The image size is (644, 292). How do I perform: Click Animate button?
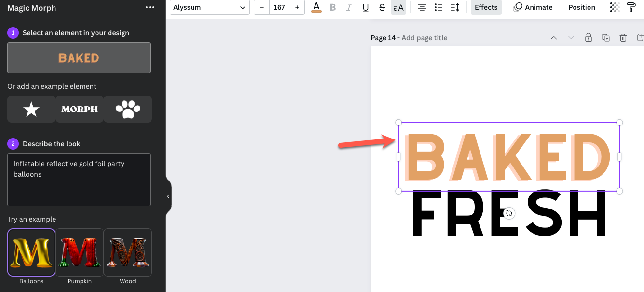tap(532, 7)
